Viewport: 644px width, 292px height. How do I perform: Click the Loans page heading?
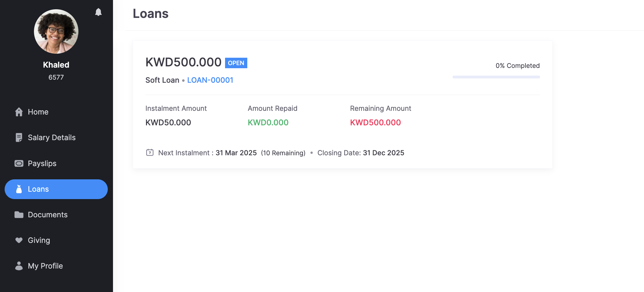click(151, 14)
